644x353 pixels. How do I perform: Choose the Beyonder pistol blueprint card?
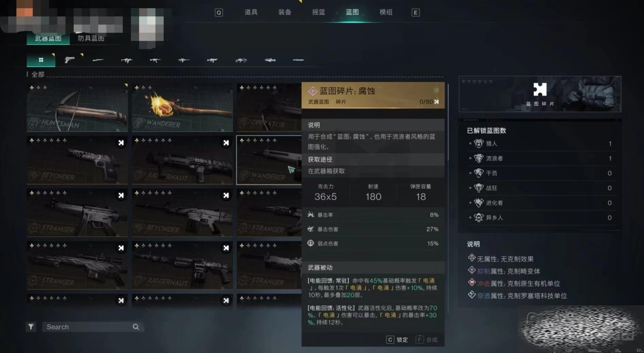click(x=77, y=160)
